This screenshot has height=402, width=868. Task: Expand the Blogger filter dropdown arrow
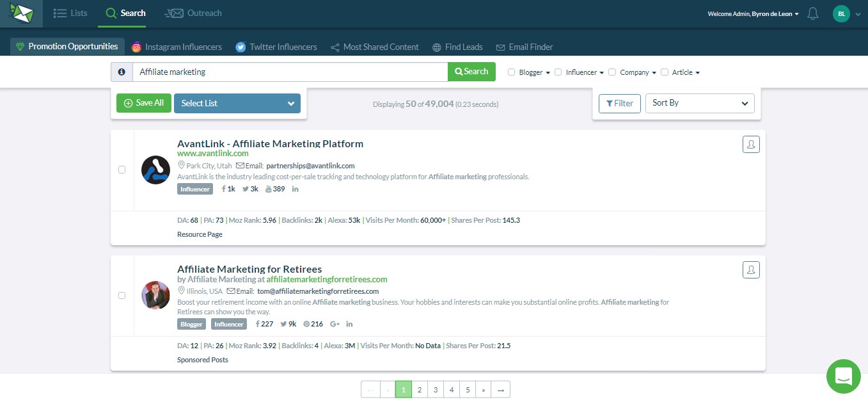(548, 73)
